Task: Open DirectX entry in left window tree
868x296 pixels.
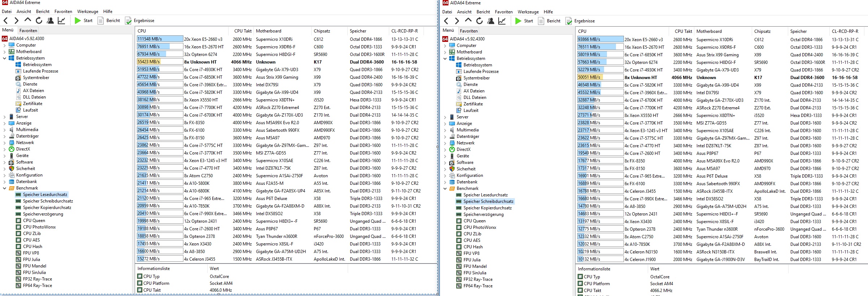Action: coord(23,149)
